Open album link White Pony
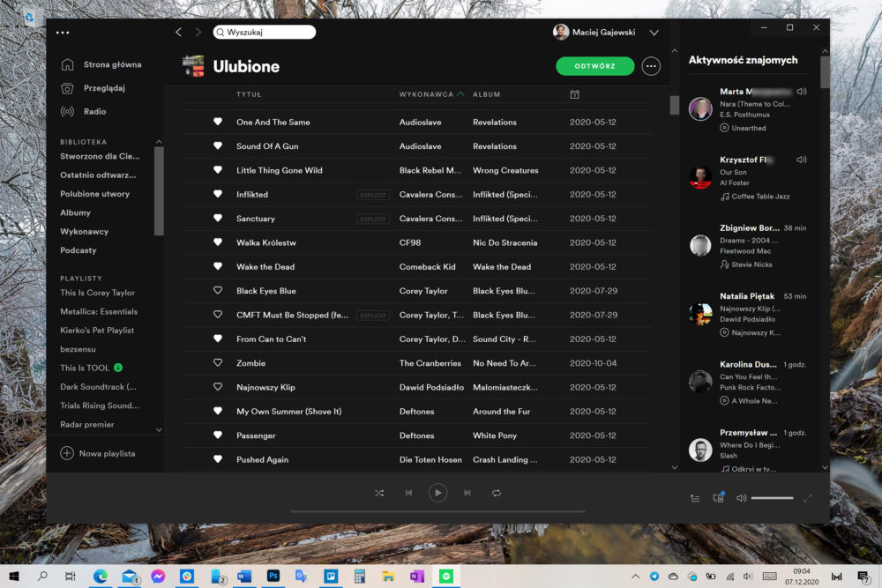The image size is (882, 588). pyautogui.click(x=495, y=435)
